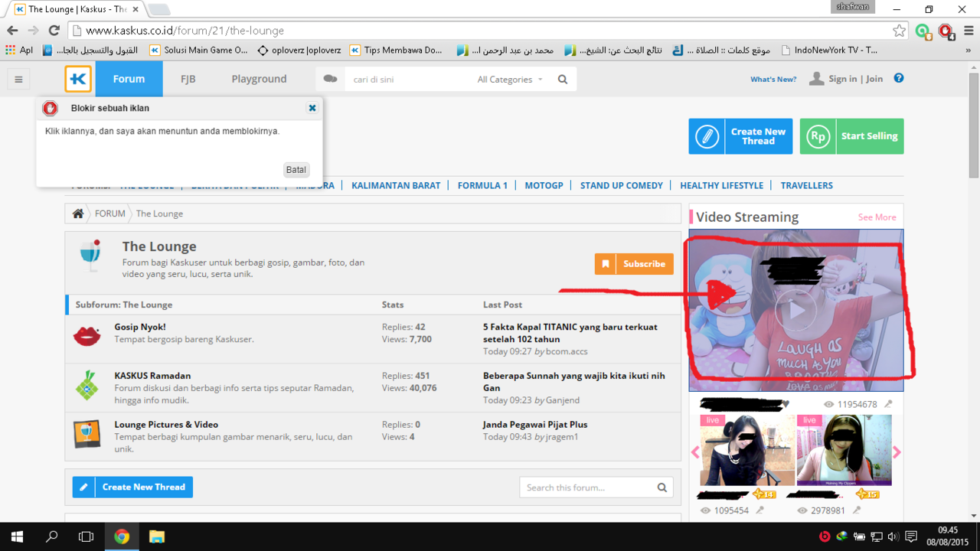This screenshot has height=551, width=980.
Task: Open MOTOGP subforum link
Action: pyautogui.click(x=544, y=185)
